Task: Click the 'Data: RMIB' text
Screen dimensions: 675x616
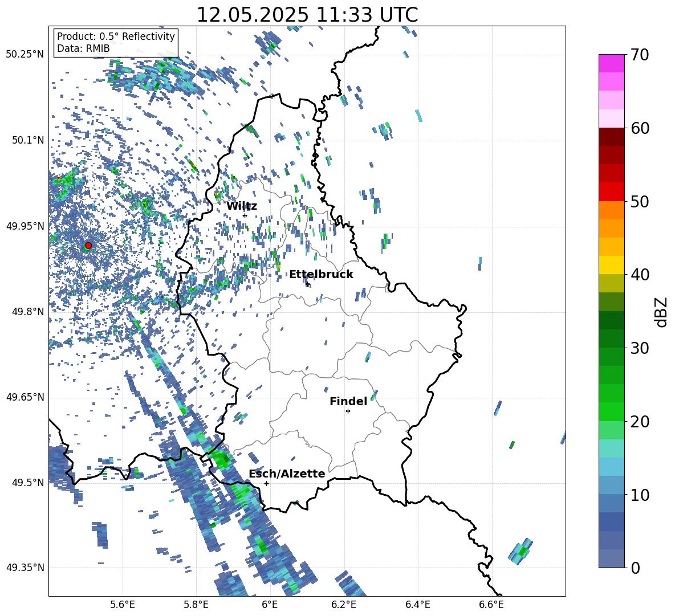Action: point(83,48)
